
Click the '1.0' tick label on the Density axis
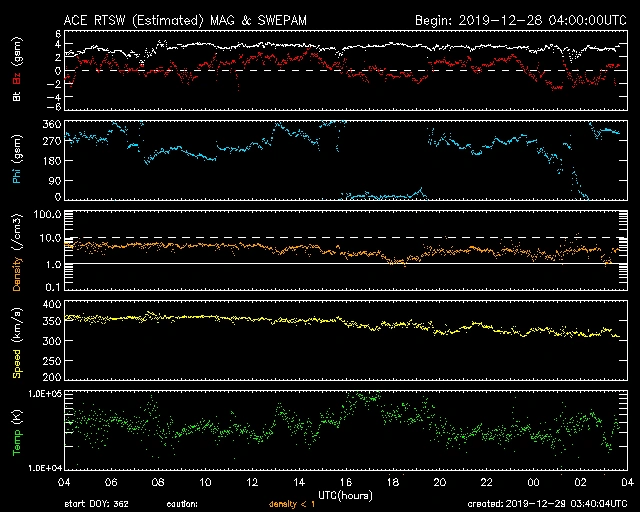(53, 265)
